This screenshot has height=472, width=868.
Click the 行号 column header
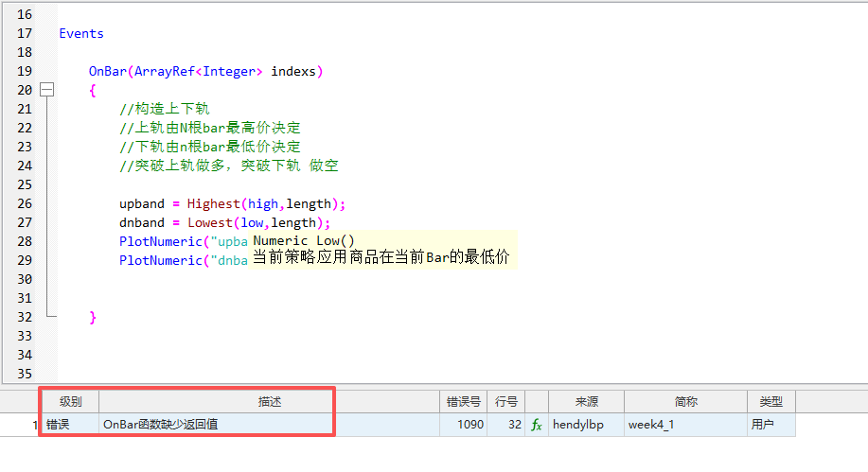tap(506, 402)
